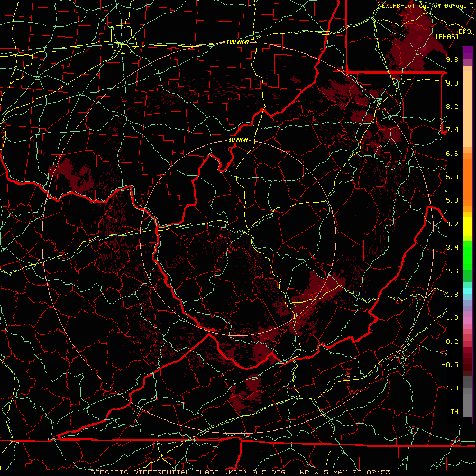The height and width of the screenshot is (476, 476).
Task: Click the -1.3 scale value
Action: 450,388
